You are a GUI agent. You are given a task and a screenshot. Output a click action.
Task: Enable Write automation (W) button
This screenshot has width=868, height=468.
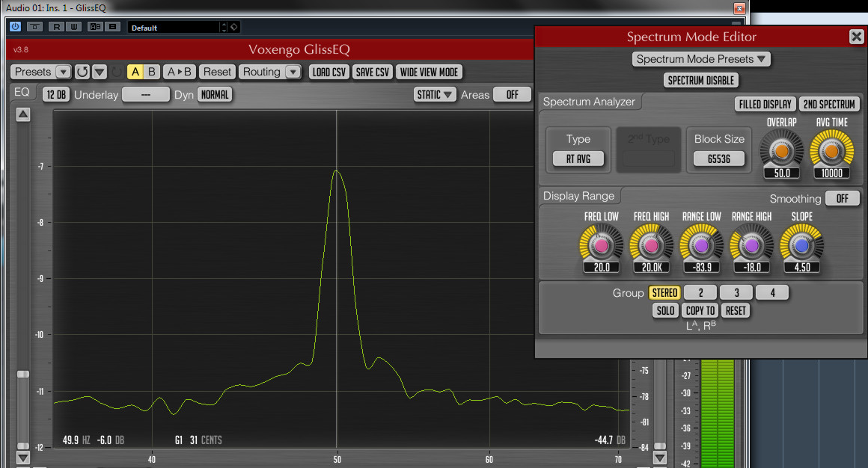coord(73,27)
